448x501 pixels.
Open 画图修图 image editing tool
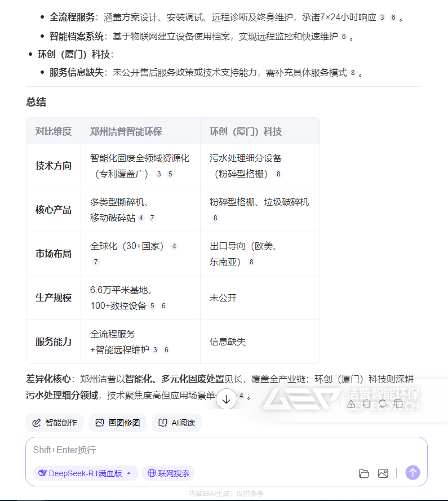click(x=118, y=423)
